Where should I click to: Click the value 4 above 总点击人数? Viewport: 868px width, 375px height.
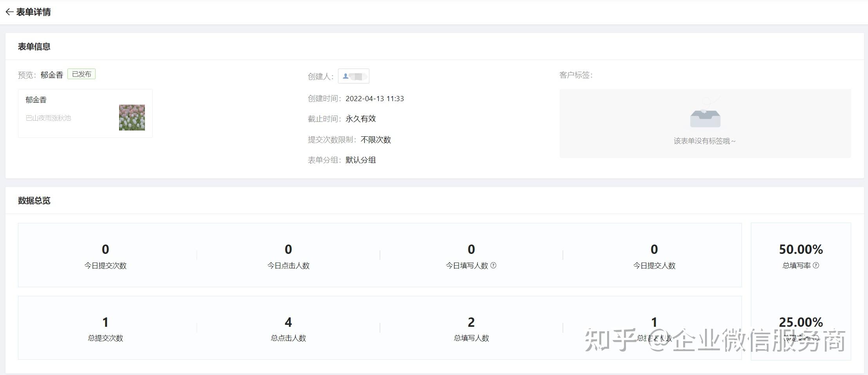pos(288,322)
